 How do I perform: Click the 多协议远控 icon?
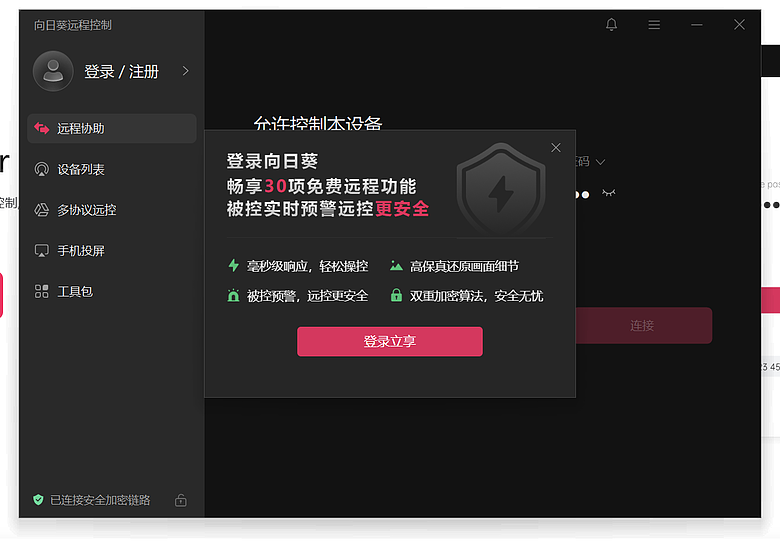(42, 210)
